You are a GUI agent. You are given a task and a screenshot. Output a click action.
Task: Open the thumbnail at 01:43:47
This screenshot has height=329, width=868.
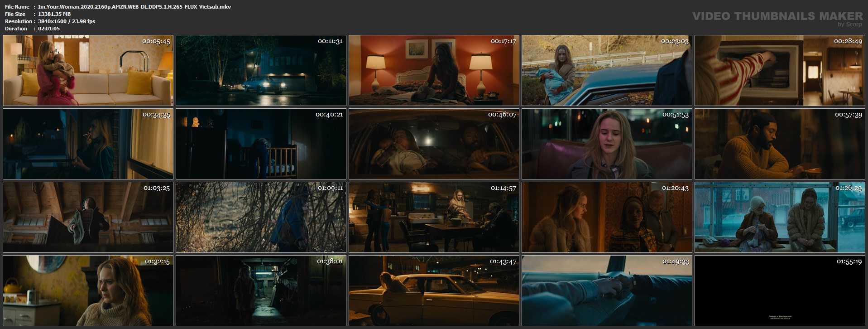[434, 291]
